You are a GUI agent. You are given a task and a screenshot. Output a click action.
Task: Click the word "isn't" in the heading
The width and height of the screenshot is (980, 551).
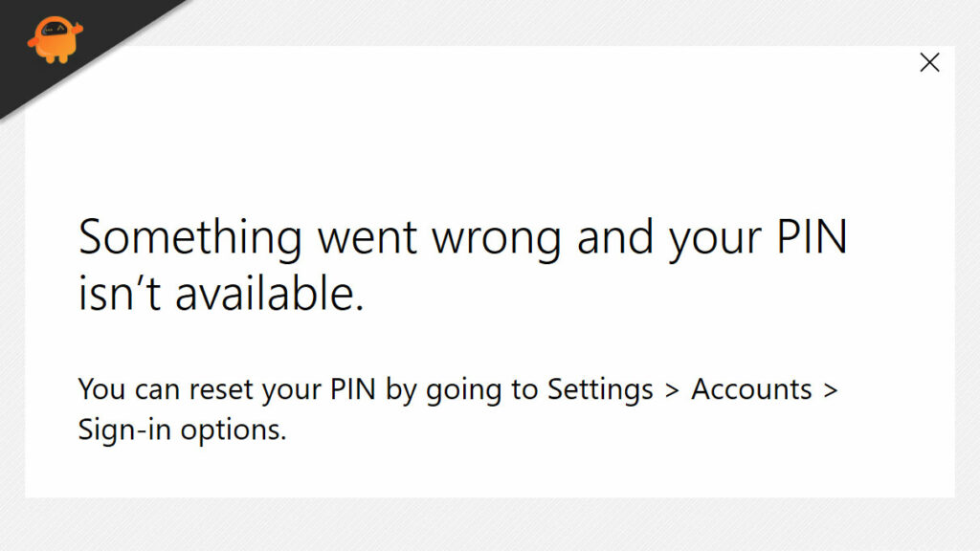(x=118, y=295)
